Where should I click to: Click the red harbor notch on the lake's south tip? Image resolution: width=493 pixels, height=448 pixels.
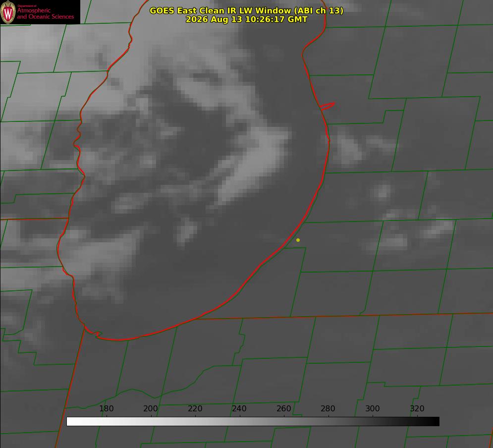click(94, 333)
